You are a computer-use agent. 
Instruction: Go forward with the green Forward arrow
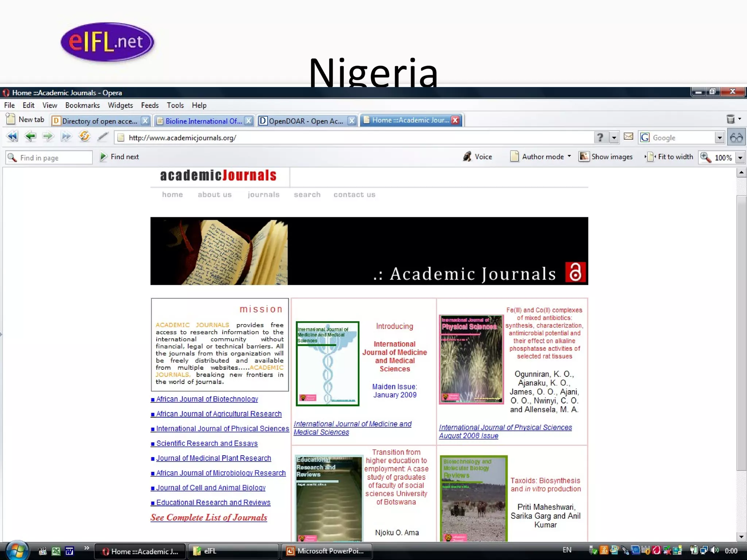[48, 137]
